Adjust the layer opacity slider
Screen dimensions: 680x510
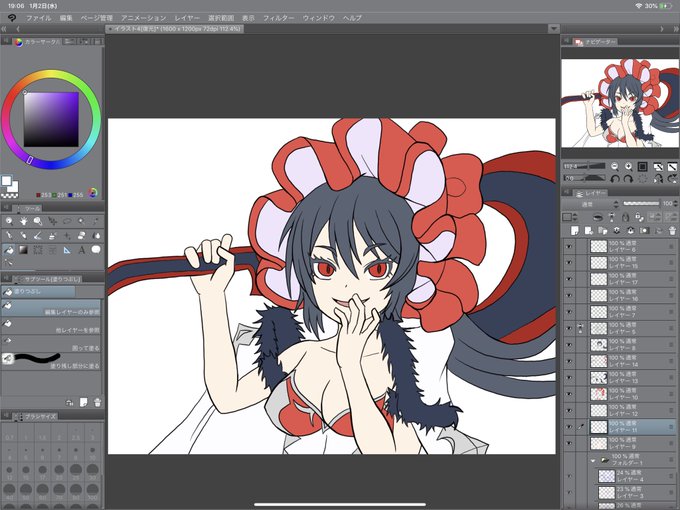[641, 203]
